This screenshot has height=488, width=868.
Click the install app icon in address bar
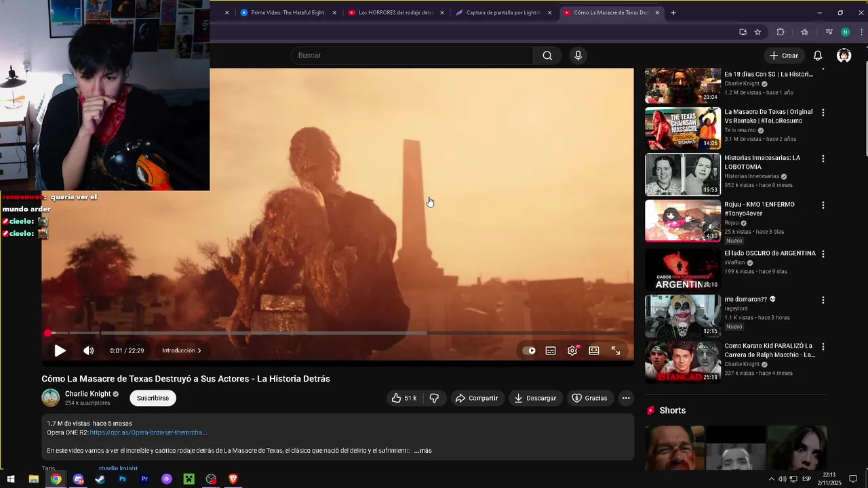point(743,32)
